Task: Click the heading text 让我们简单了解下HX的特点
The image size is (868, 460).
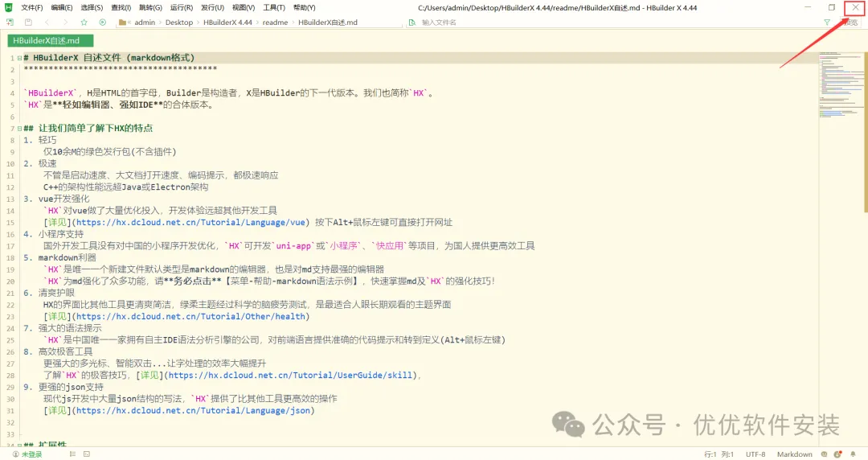Action: 95,128
